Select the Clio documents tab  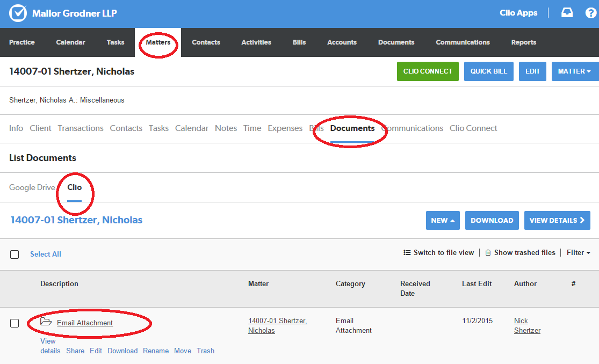point(75,187)
